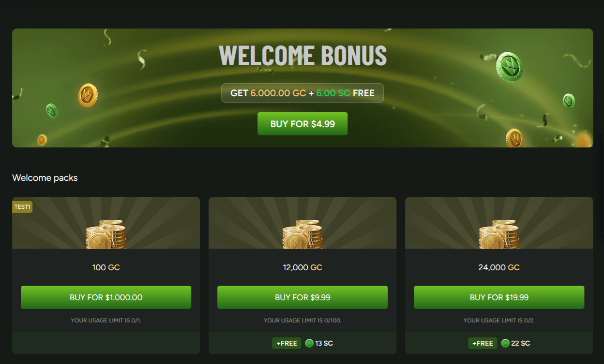Click the green SC coin icon beside 22 SC
Image resolution: width=604 pixels, height=364 pixels.
click(505, 343)
